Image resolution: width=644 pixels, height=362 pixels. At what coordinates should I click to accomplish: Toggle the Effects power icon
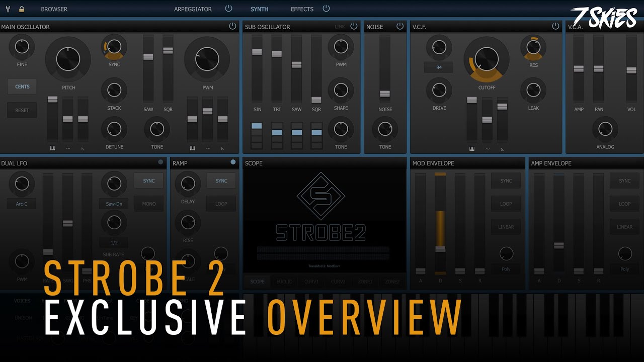pyautogui.click(x=326, y=9)
